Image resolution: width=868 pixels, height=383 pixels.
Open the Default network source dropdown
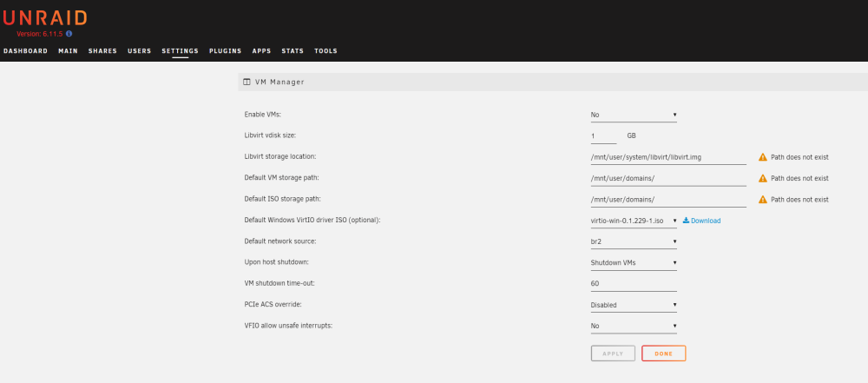(x=634, y=241)
